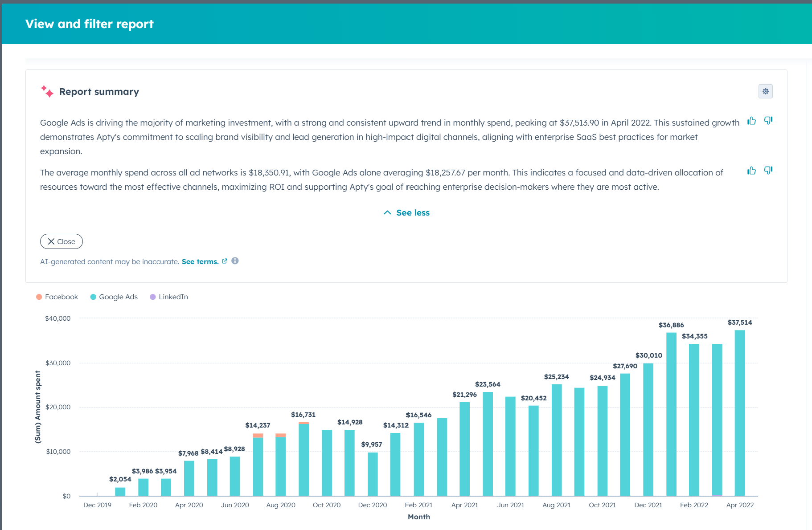Viewport: 812px width, 530px height.
Task: Select the $2,054 bar in the chart
Action: 120,492
